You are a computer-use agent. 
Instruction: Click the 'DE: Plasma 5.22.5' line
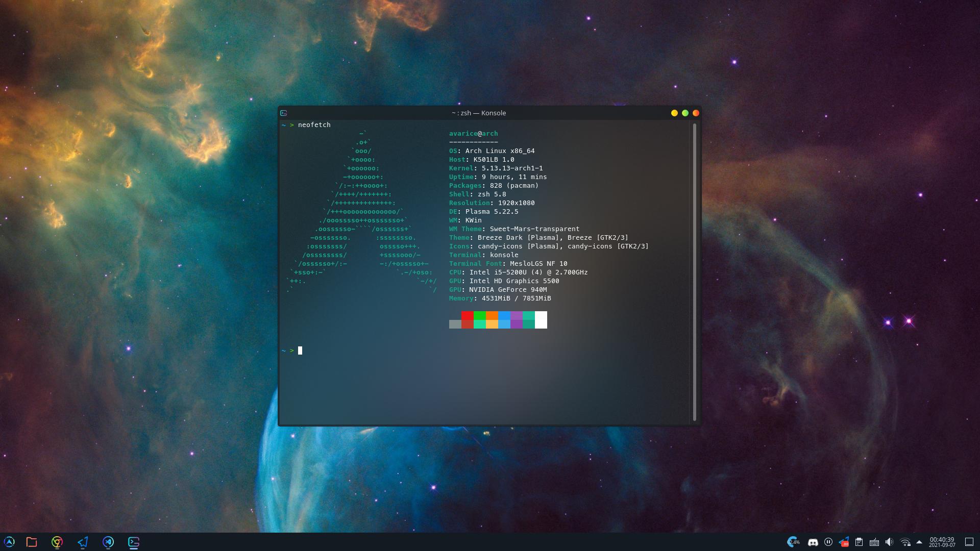pos(484,212)
